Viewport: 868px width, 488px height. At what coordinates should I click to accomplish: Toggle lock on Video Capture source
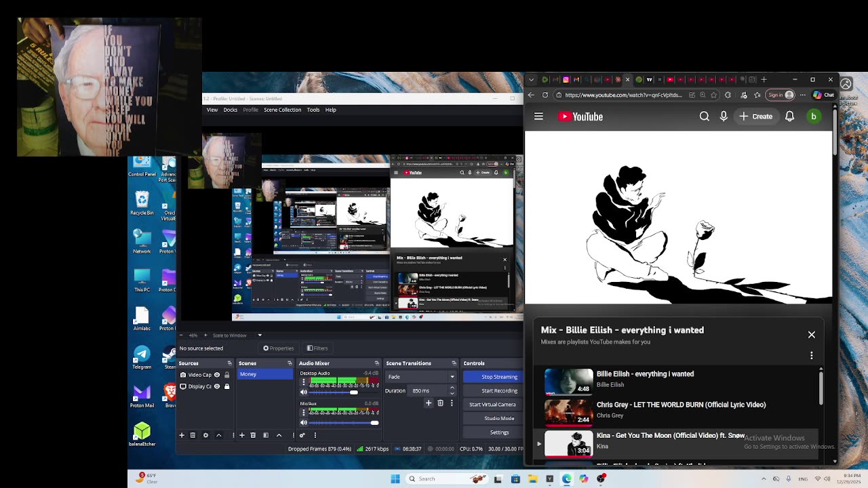click(x=226, y=375)
